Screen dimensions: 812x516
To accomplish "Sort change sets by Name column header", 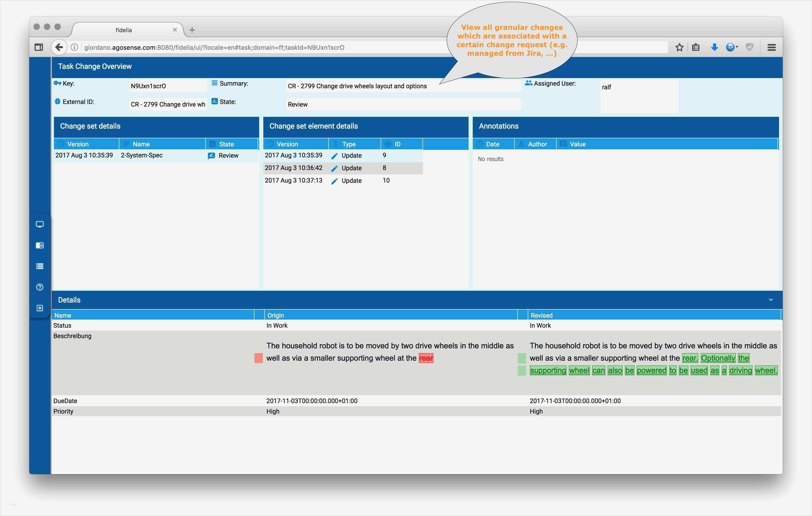I will [141, 144].
